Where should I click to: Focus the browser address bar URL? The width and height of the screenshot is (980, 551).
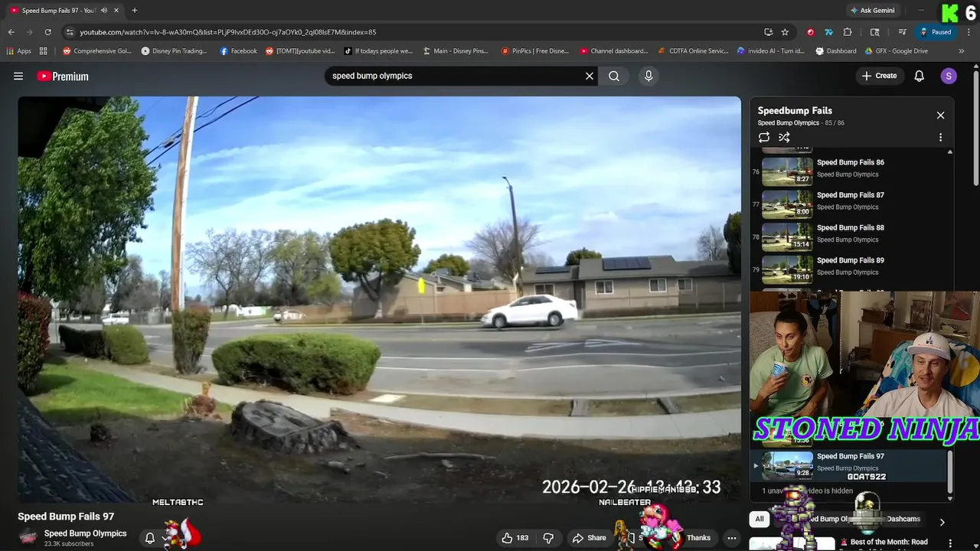pyautogui.click(x=228, y=32)
